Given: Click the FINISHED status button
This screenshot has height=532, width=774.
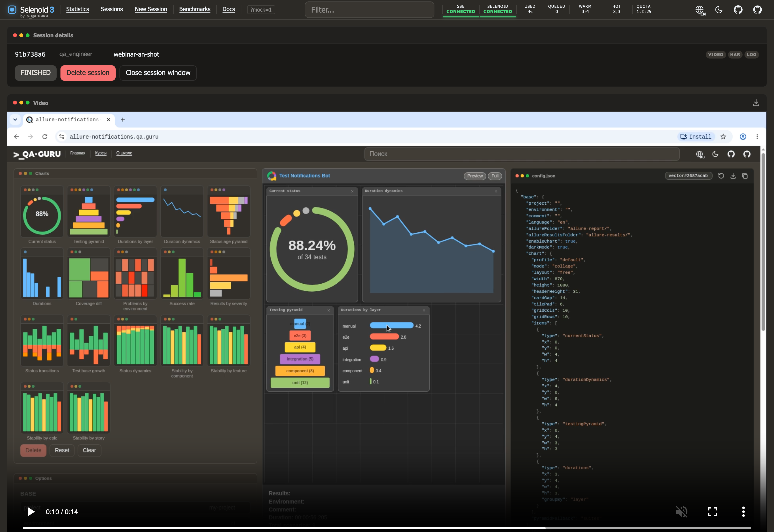Looking at the screenshot, I should pyautogui.click(x=36, y=73).
